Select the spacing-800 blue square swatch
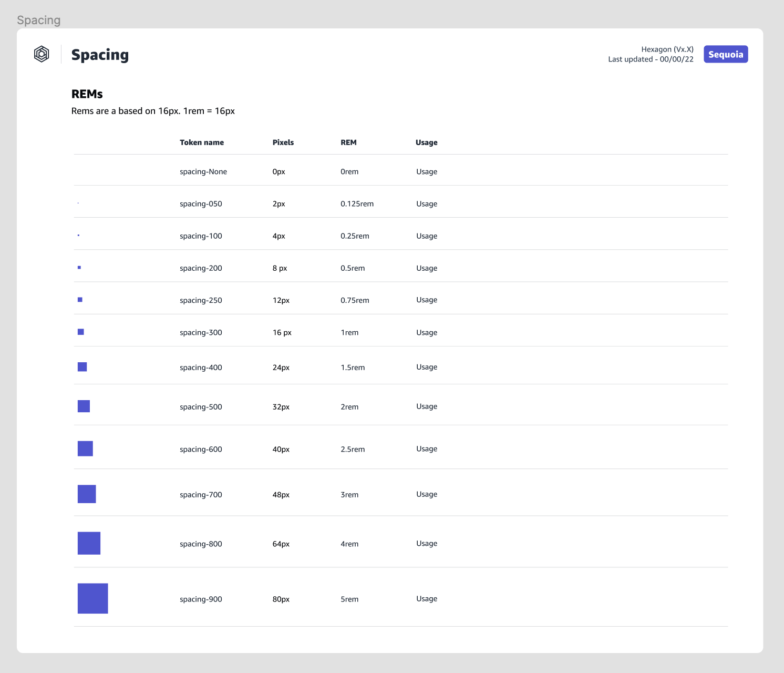 coord(89,543)
